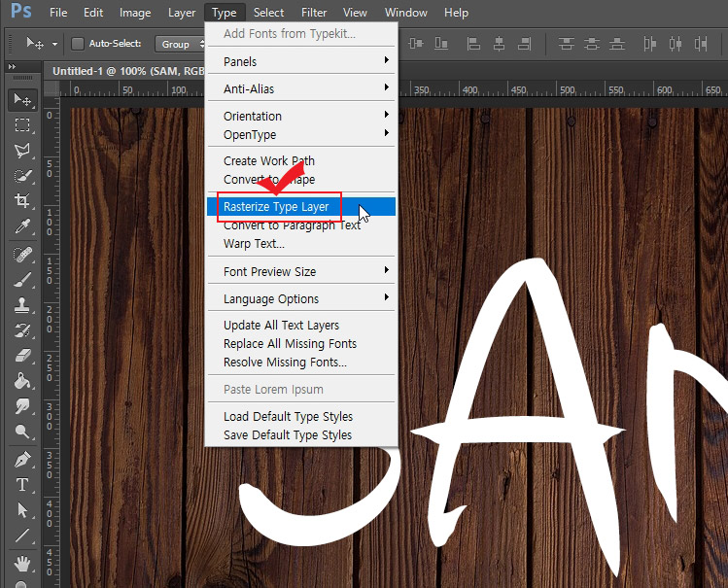Open the Edit menu
This screenshot has width=728, height=588.
93,13
